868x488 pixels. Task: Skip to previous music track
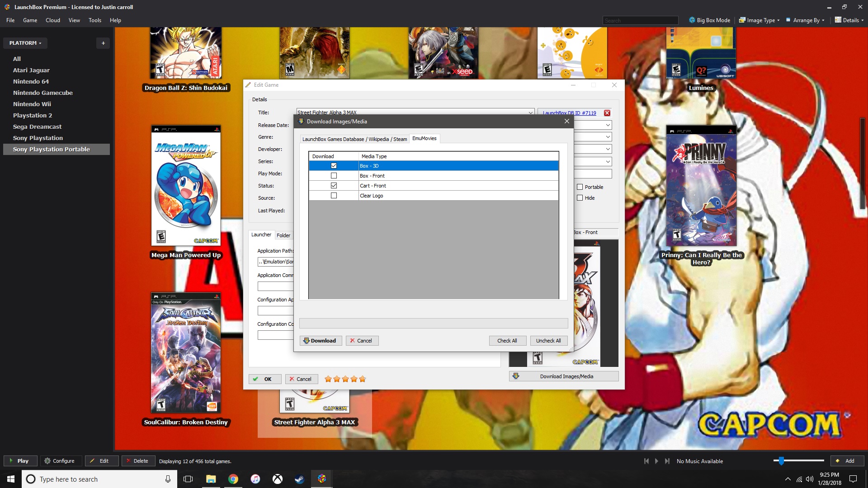click(646, 461)
